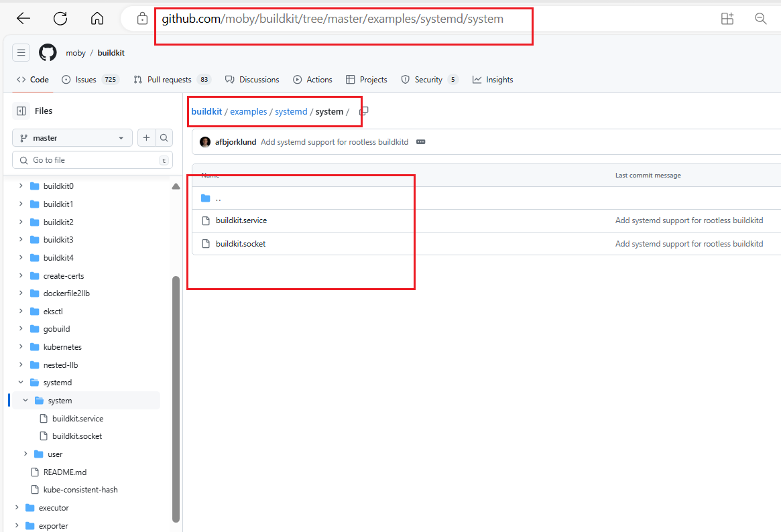Search this repository's files with the magnifier button
Image resolution: width=781 pixels, height=532 pixels.
[164, 138]
